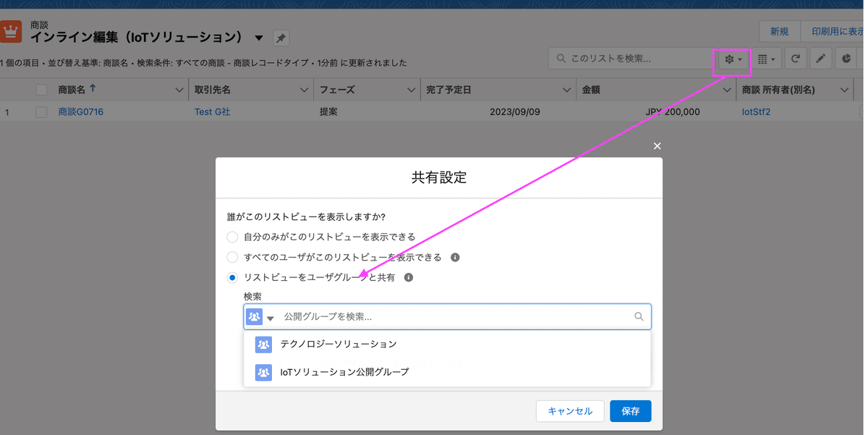Click the キャンセル button

click(x=570, y=411)
